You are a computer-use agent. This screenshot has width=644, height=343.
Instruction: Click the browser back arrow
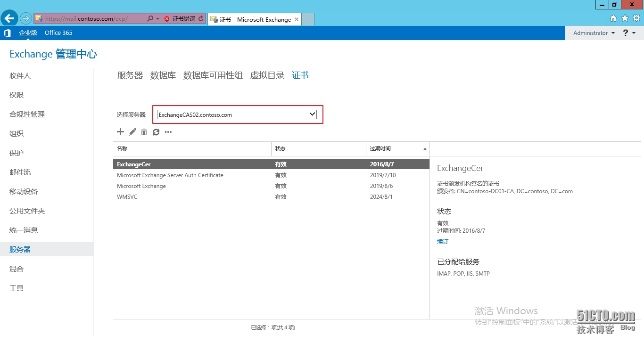click(x=9, y=18)
